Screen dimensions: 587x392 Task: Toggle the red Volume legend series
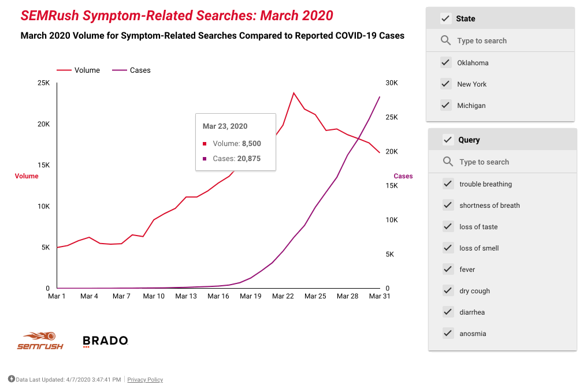pos(78,70)
